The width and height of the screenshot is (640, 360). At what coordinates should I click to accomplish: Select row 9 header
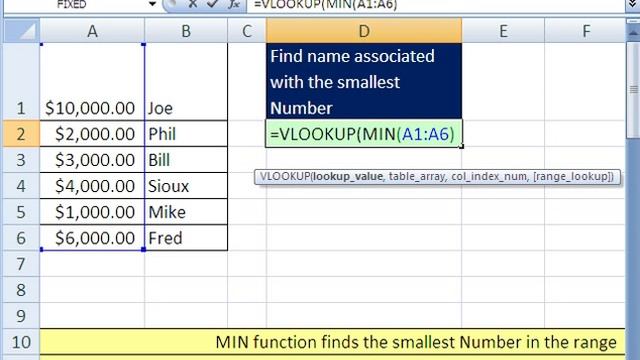coord(21,316)
